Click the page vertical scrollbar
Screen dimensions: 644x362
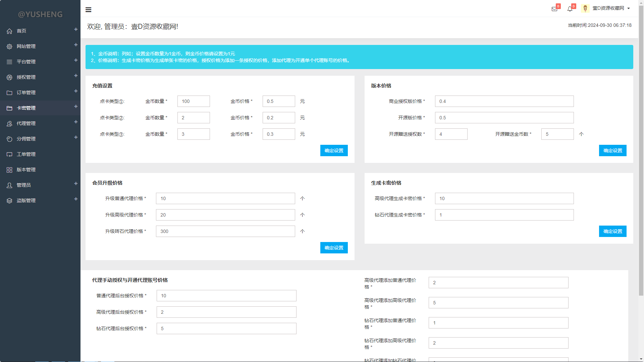[641, 151]
